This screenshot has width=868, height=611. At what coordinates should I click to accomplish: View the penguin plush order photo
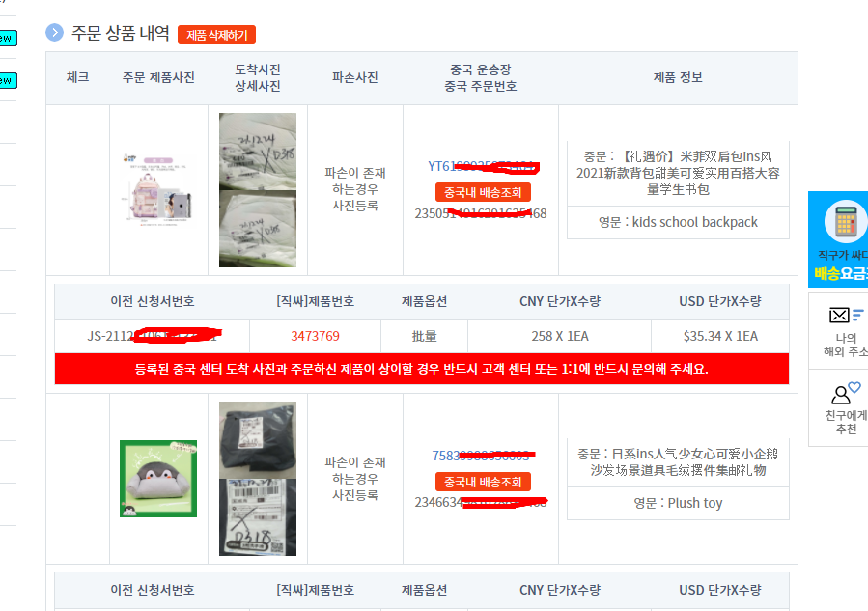click(158, 479)
